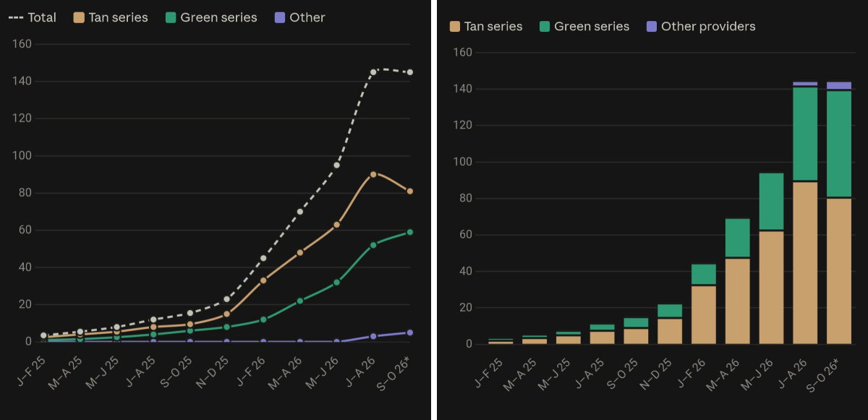Select the Total line's M–J 26 data point
Image resolution: width=868 pixels, height=420 pixels.
point(336,165)
